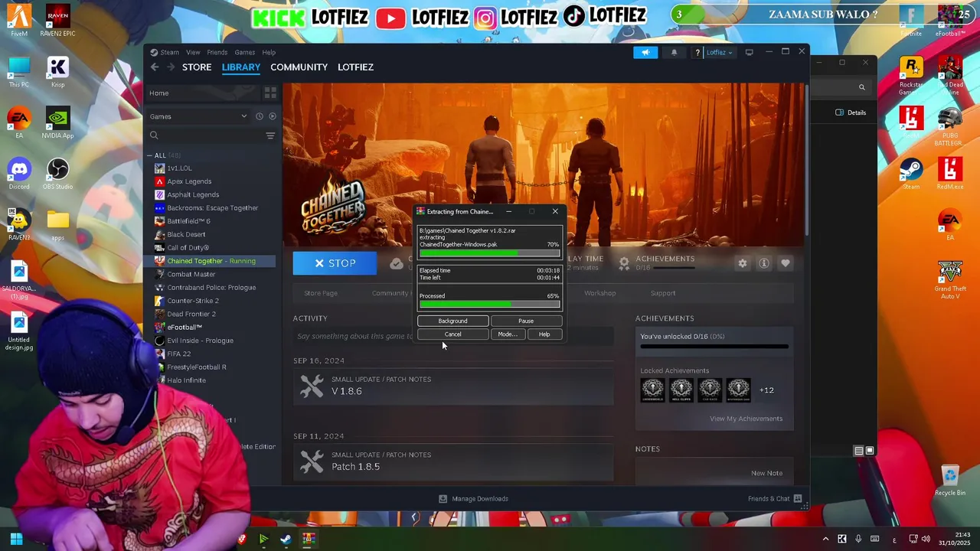Toggle the ready-to-play filter icon
Viewport: 980px width, 551px height.
click(x=273, y=116)
